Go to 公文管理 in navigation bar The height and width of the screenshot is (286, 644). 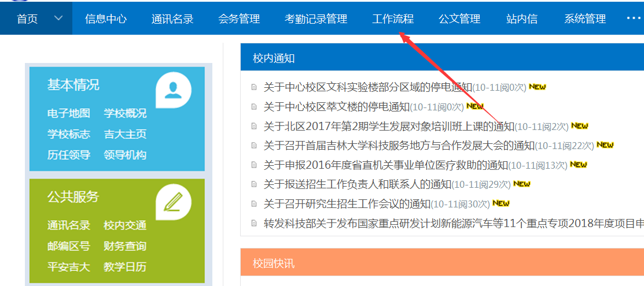[459, 18]
